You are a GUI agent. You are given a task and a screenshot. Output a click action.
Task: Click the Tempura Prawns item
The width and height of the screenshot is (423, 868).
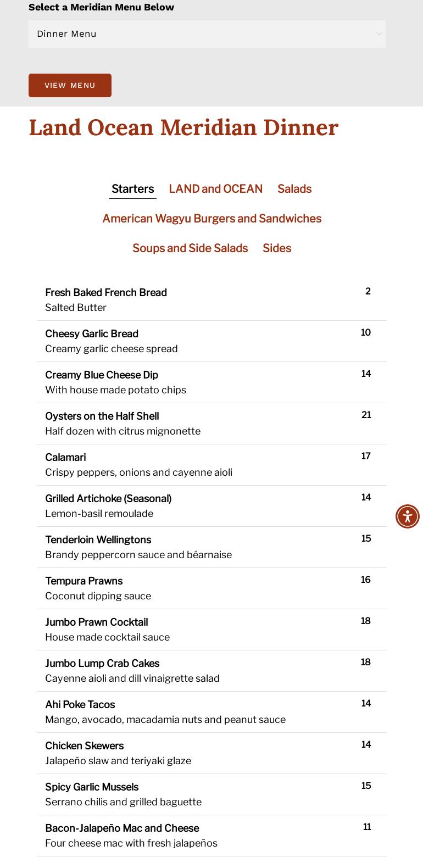(84, 581)
